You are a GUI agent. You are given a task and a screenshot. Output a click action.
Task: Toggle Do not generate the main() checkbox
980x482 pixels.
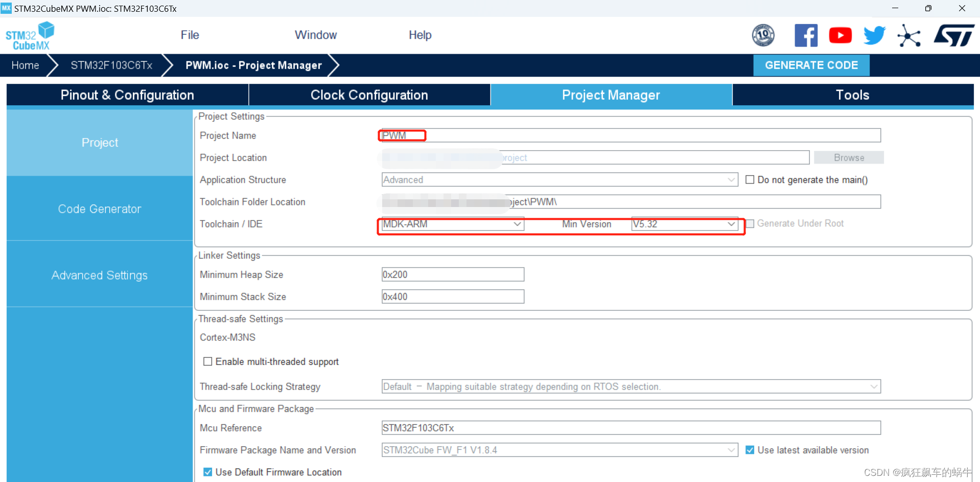click(750, 180)
